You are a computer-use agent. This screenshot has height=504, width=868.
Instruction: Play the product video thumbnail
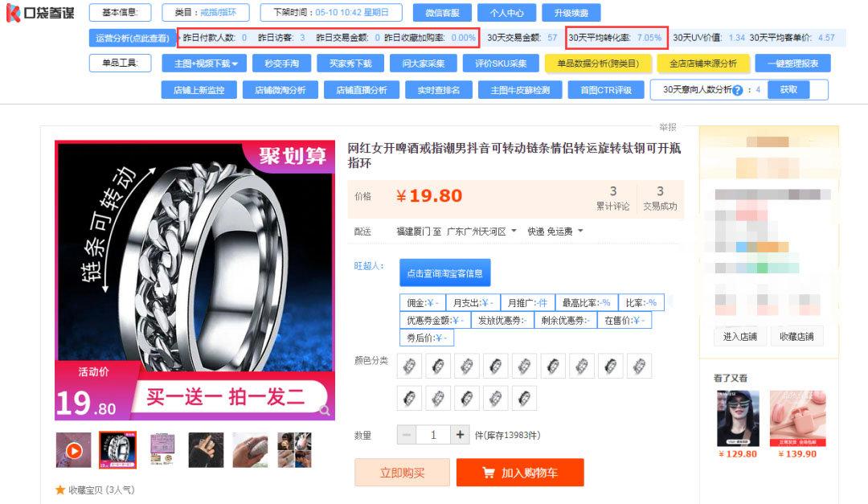73,450
